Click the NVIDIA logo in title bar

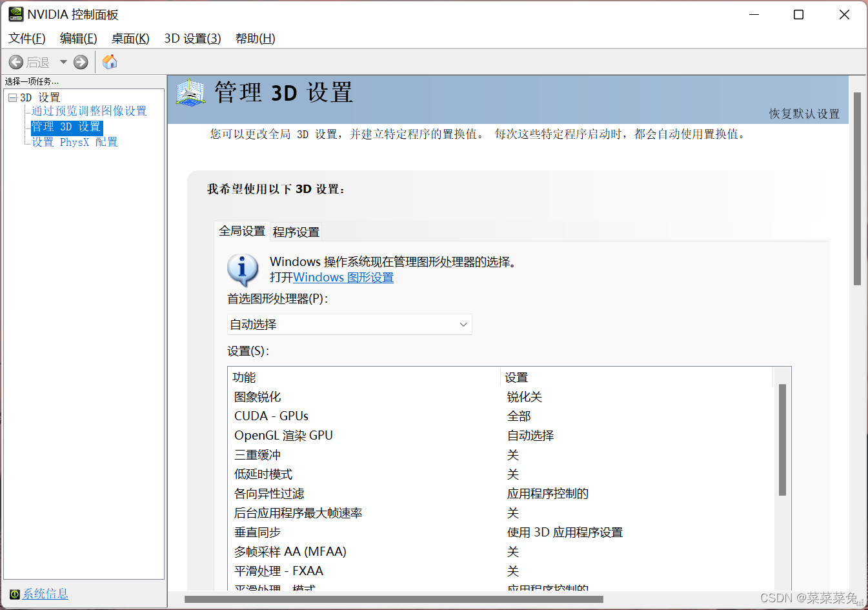(x=15, y=14)
